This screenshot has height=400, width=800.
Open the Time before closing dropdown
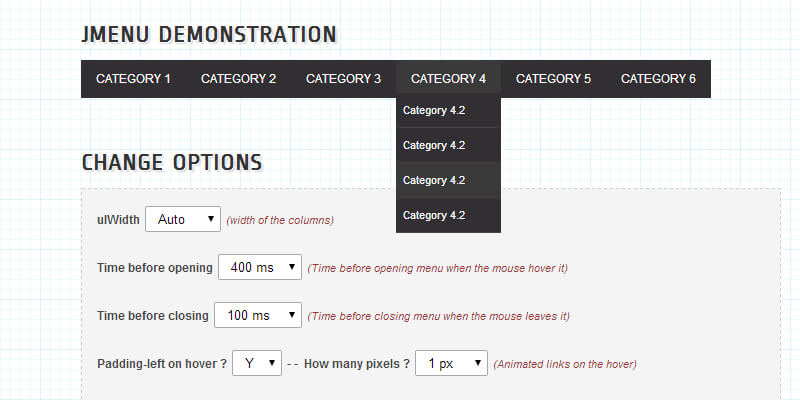click(x=257, y=315)
